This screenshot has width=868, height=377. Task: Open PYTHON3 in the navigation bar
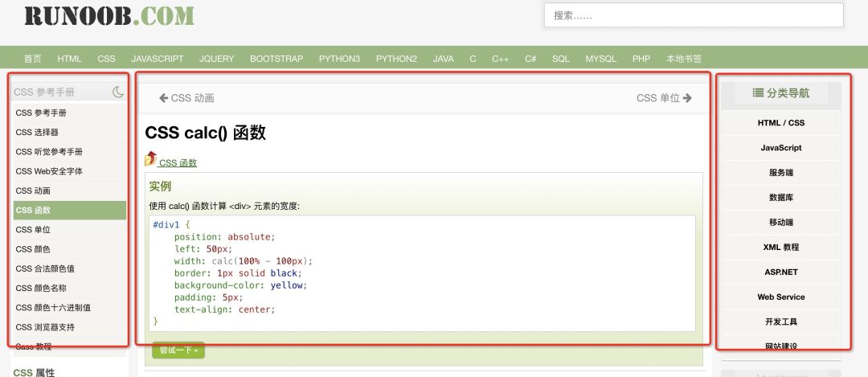pyautogui.click(x=339, y=59)
